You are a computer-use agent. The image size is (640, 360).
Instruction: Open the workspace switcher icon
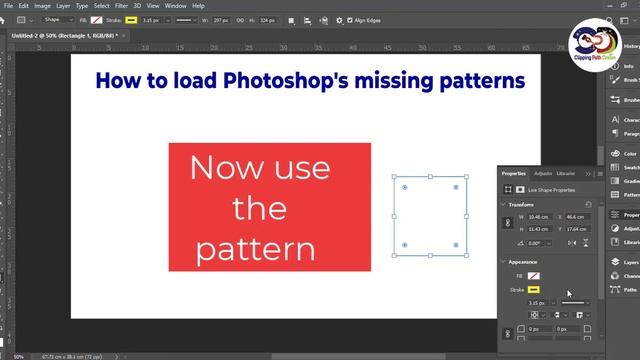pos(624,20)
